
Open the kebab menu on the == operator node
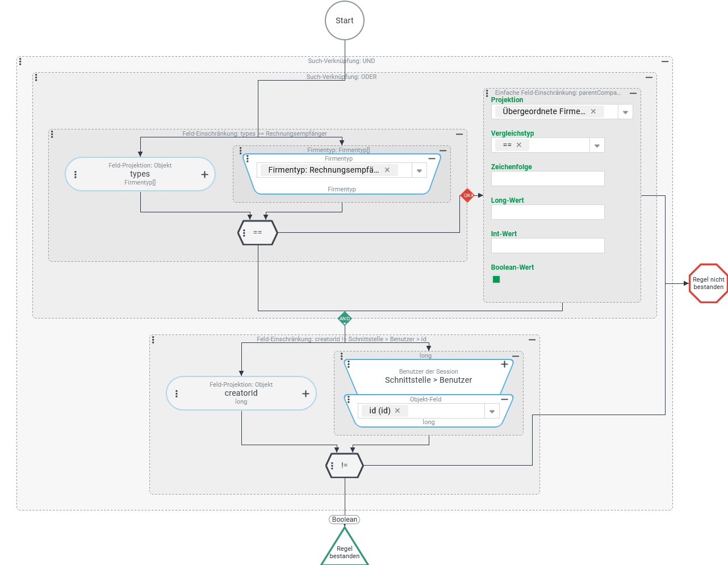pyautogui.click(x=244, y=233)
